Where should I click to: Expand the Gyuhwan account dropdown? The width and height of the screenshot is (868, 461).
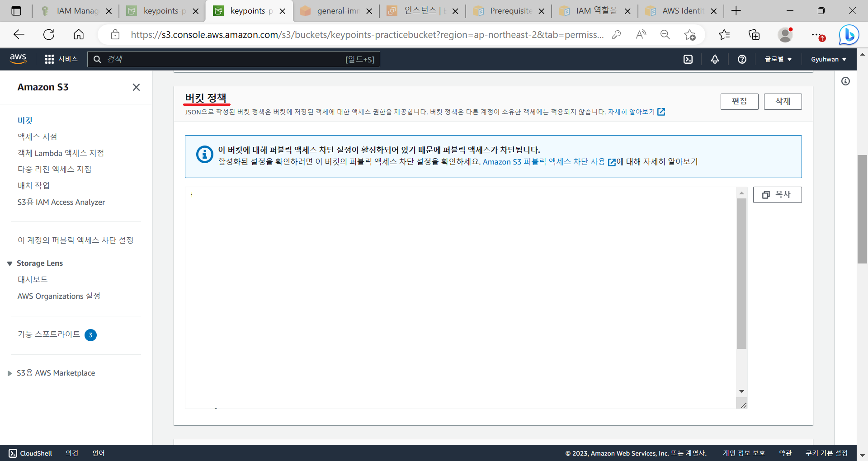(829, 59)
